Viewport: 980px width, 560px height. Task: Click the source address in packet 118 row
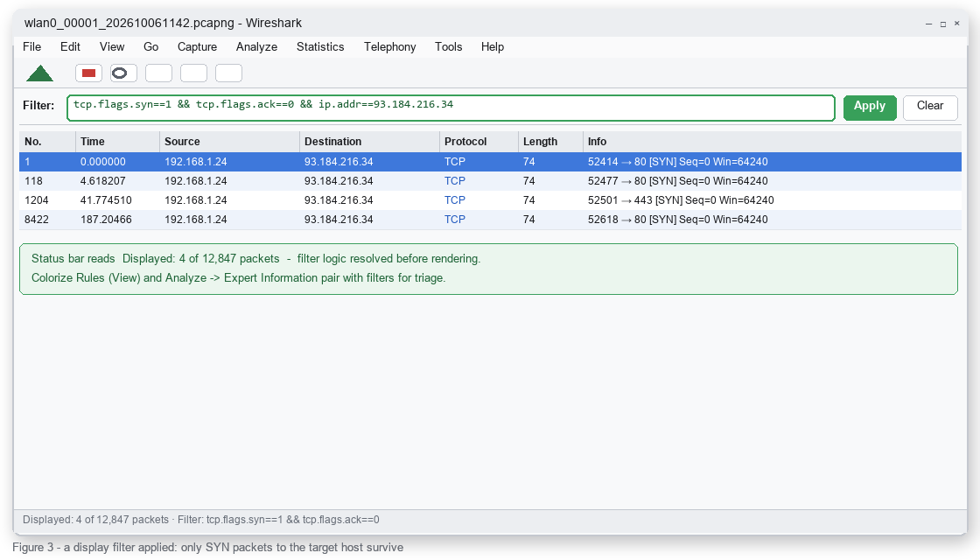coord(196,181)
